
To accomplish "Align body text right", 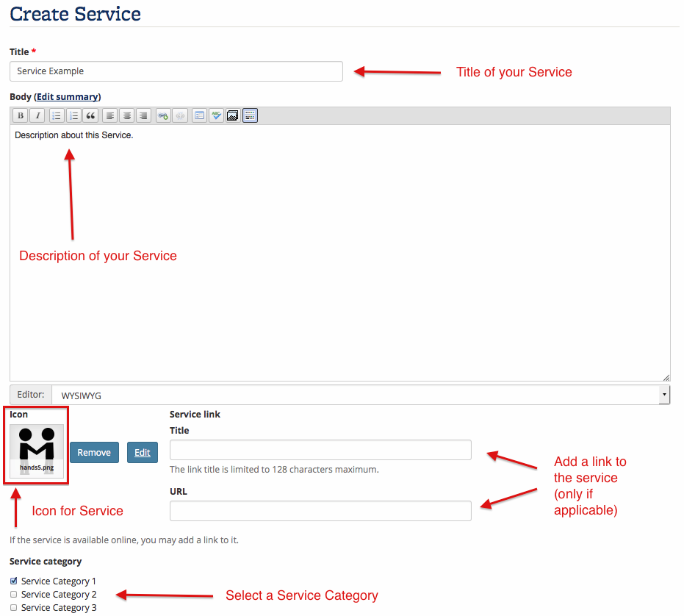I will tap(143, 115).
